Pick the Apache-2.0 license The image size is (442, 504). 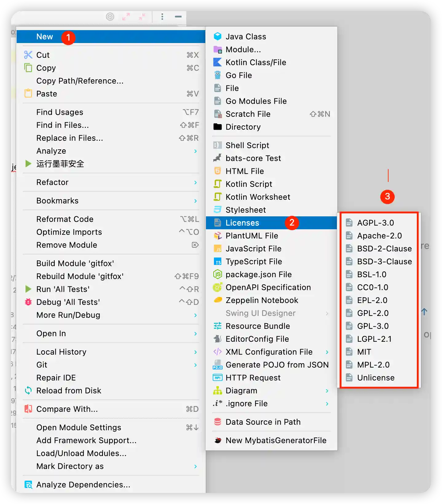(x=379, y=236)
